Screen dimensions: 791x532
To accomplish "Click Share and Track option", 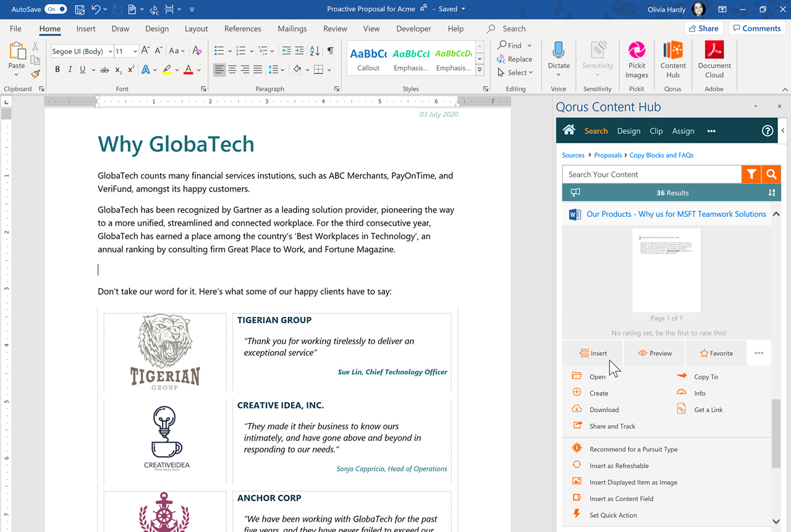I will coord(604,426).
